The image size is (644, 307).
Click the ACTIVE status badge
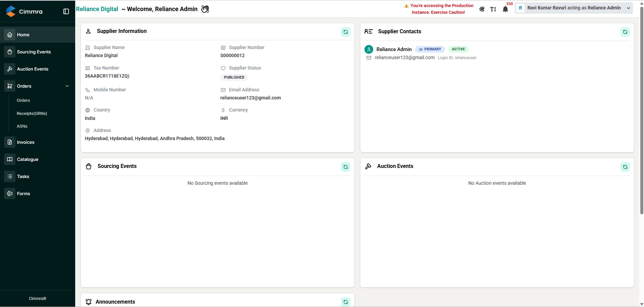(x=458, y=49)
